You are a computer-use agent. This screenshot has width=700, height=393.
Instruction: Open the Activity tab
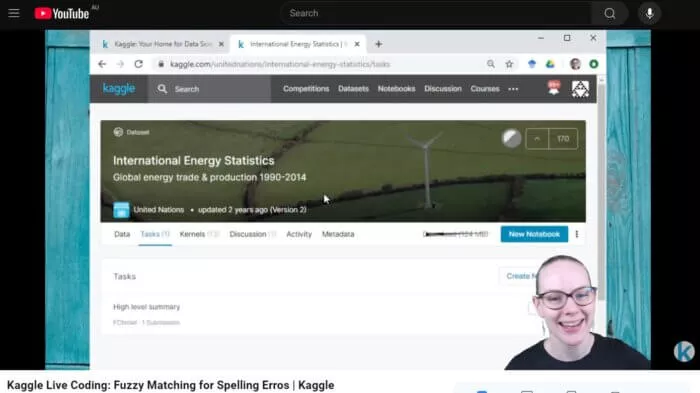pyautogui.click(x=299, y=234)
